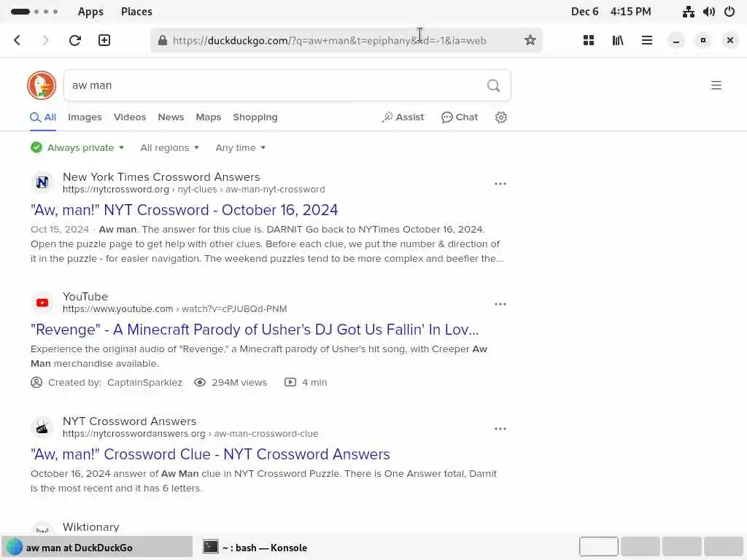Screen dimensions: 747x560
Task: Open the volume control
Action: [709, 12]
